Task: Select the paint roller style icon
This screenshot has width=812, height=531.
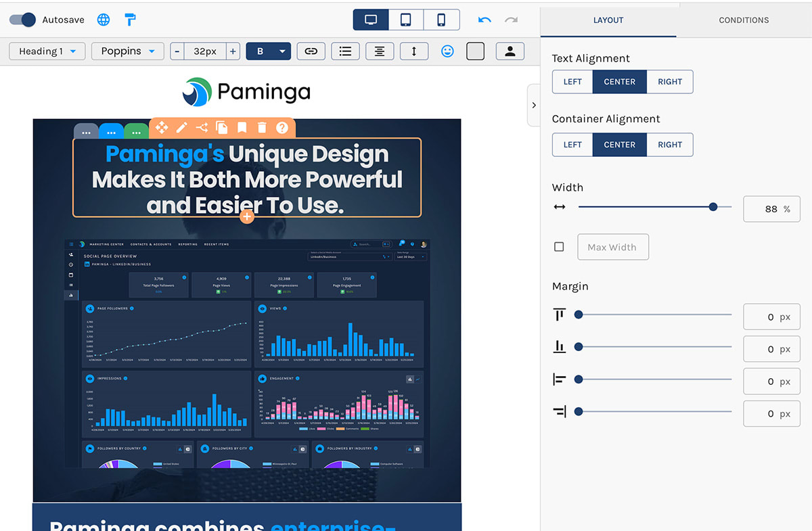Action: pos(130,20)
